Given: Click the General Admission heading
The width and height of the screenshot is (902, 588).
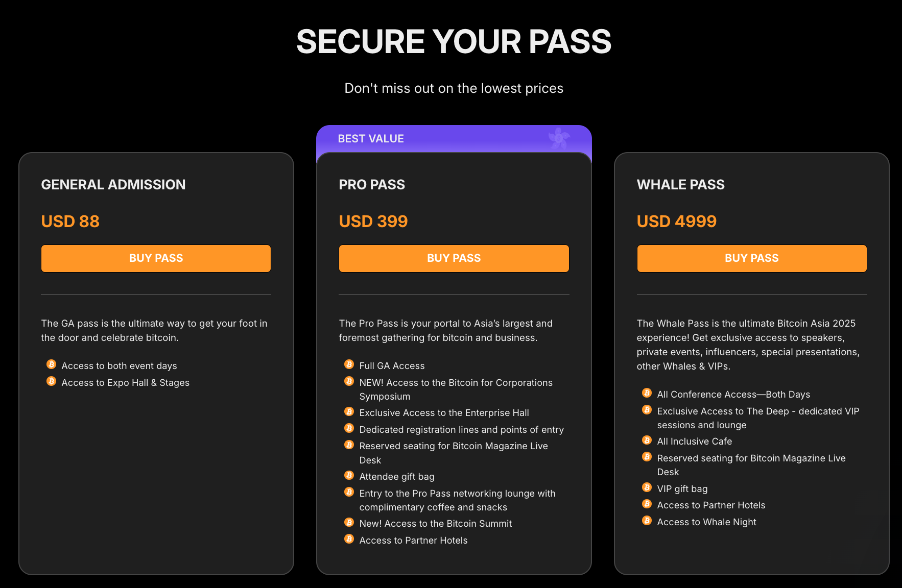Looking at the screenshot, I should click(113, 185).
